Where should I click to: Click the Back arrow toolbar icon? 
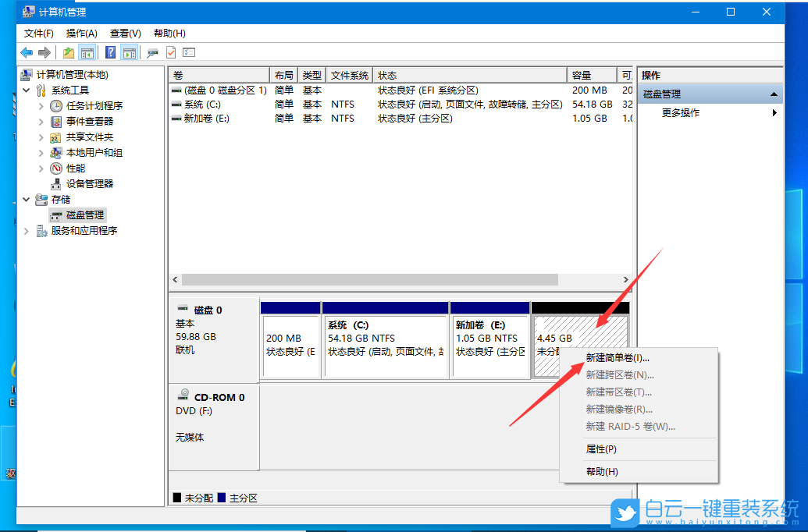(26, 52)
